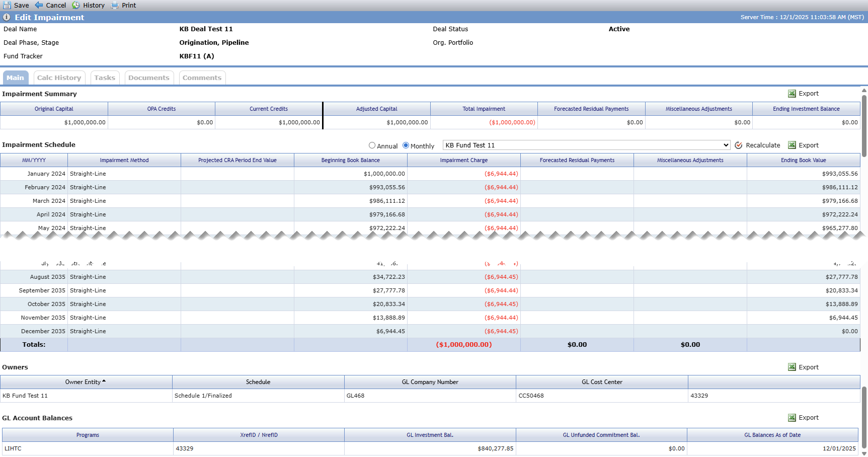Click the Ending Book Value header
The width and height of the screenshot is (868, 457).
click(804, 160)
